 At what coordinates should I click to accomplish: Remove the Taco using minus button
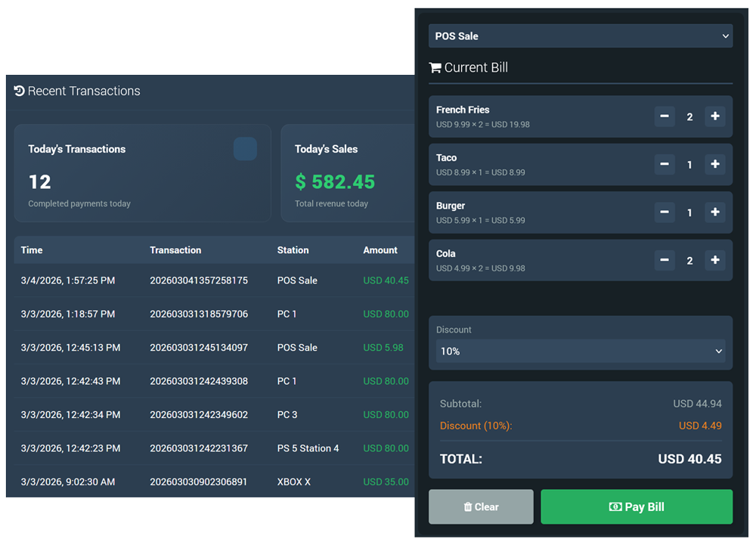665,164
